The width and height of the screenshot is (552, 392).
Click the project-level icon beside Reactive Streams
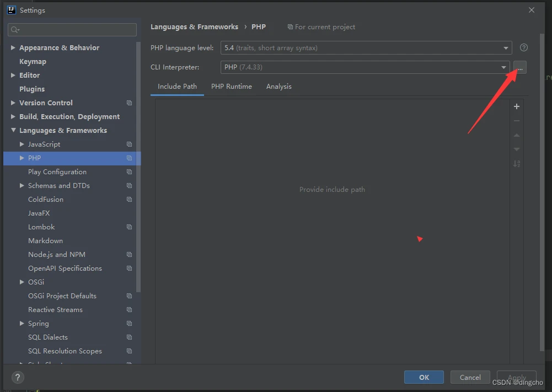pyautogui.click(x=129, y=310)
